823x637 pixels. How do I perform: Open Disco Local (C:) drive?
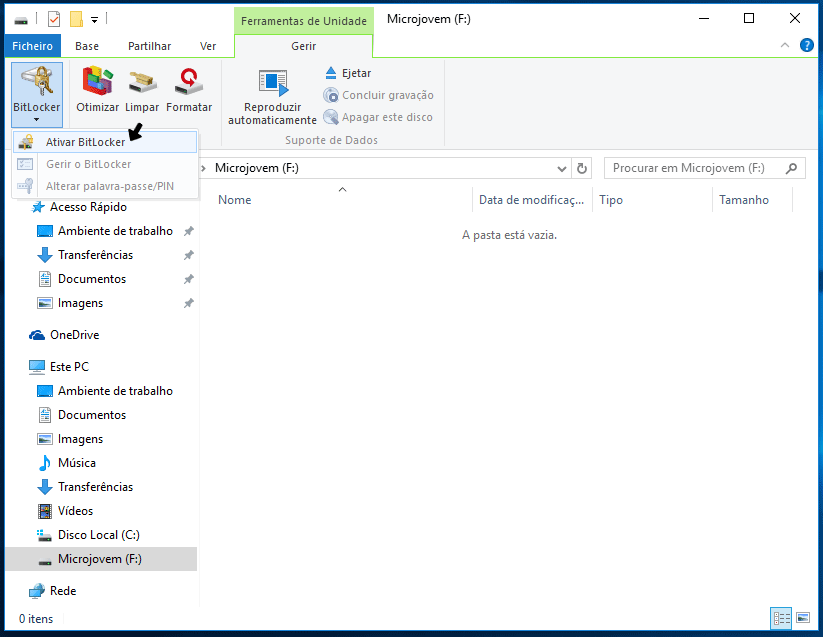[99, 535]
